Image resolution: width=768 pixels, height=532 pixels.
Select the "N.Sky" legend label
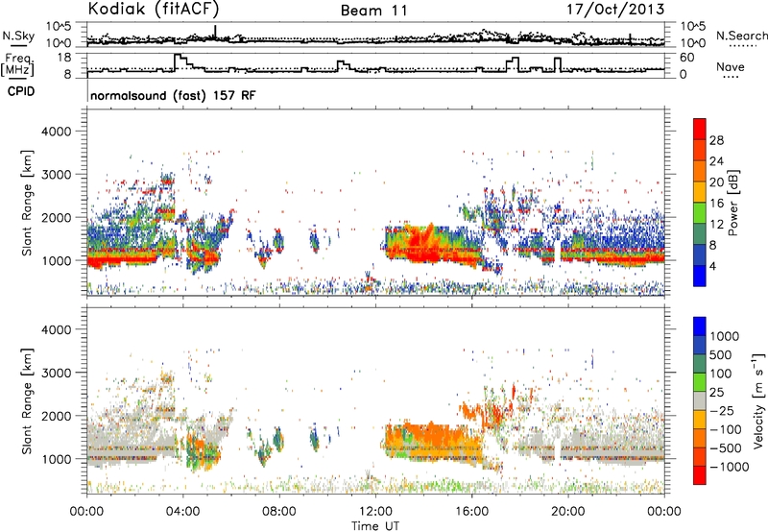click(18, 36)
